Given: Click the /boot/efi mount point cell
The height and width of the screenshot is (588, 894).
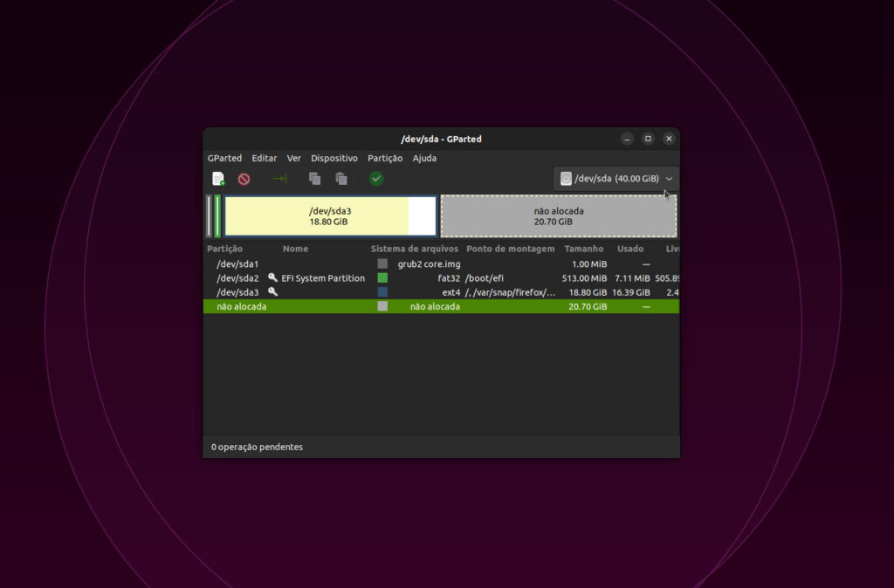Looking at the screenshot, I should coord(485,278).
